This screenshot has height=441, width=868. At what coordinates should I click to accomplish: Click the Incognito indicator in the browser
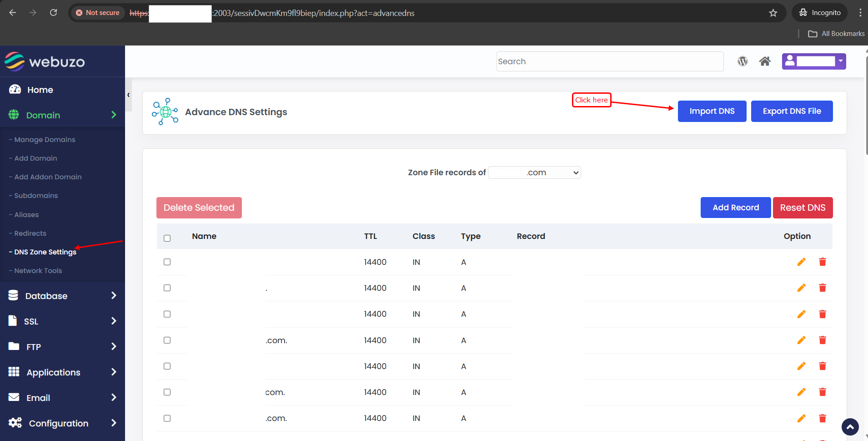[820, 13]
